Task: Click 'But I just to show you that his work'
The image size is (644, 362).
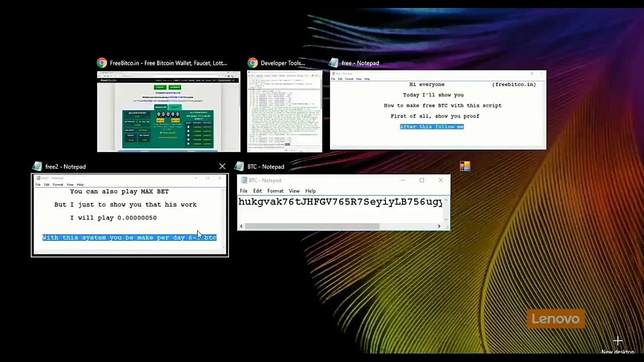Action: pos(125,205)
